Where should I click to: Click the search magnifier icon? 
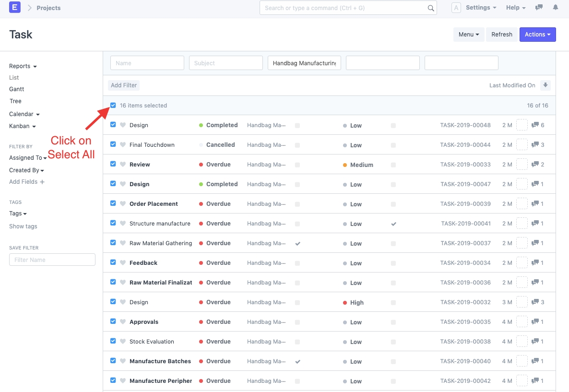pyautogui.click(x=431, y=8)
